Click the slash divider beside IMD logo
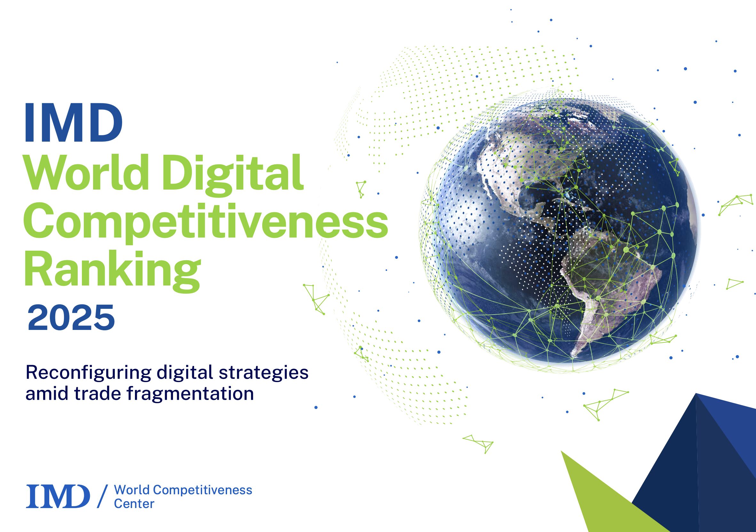Viewport: 756px width, 532px height. tap(103, 497)
